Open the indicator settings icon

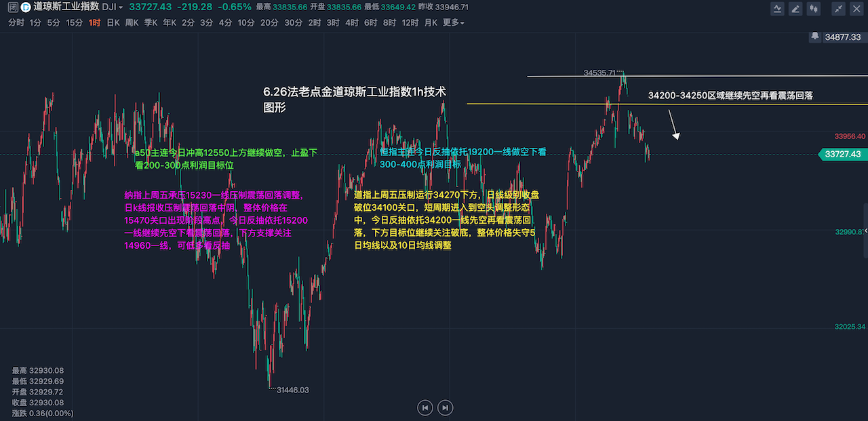pyautogui.click(x=778, y=9)
